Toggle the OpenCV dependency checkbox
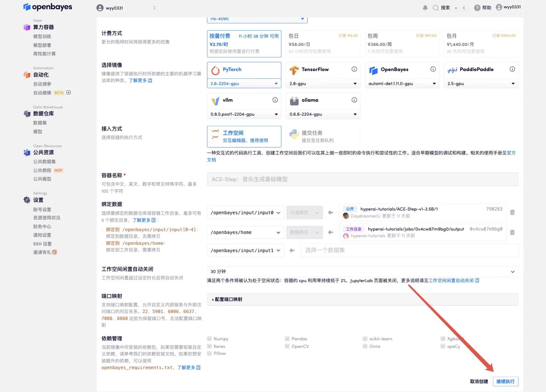The height and width of the screenshot is (392, 546). 287,346
